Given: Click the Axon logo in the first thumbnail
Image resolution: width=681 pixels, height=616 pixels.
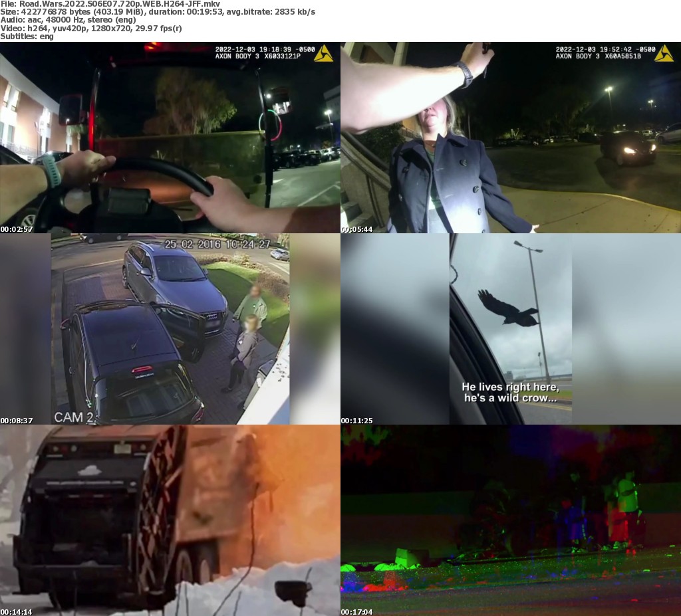Looking at the screenshot, I should (323, 53).
